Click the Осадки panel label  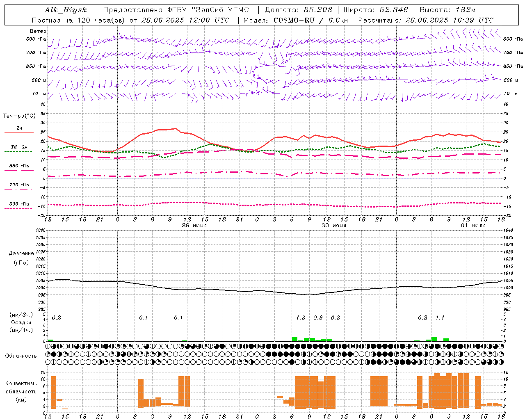coord(21,322)
